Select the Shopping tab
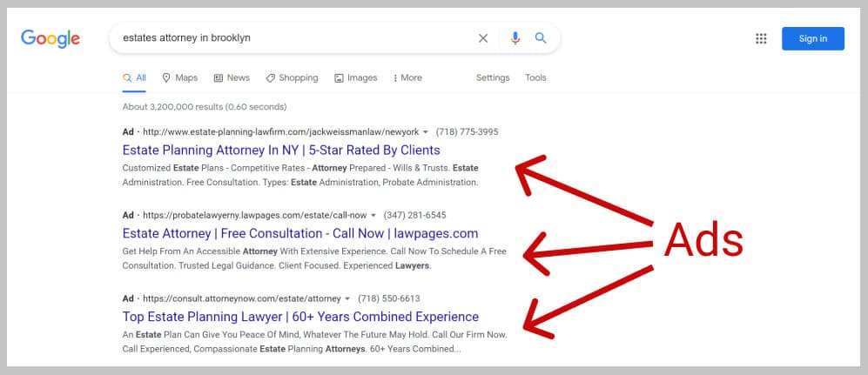This screenshot has width=868, height=375. [x=293, y=78]
